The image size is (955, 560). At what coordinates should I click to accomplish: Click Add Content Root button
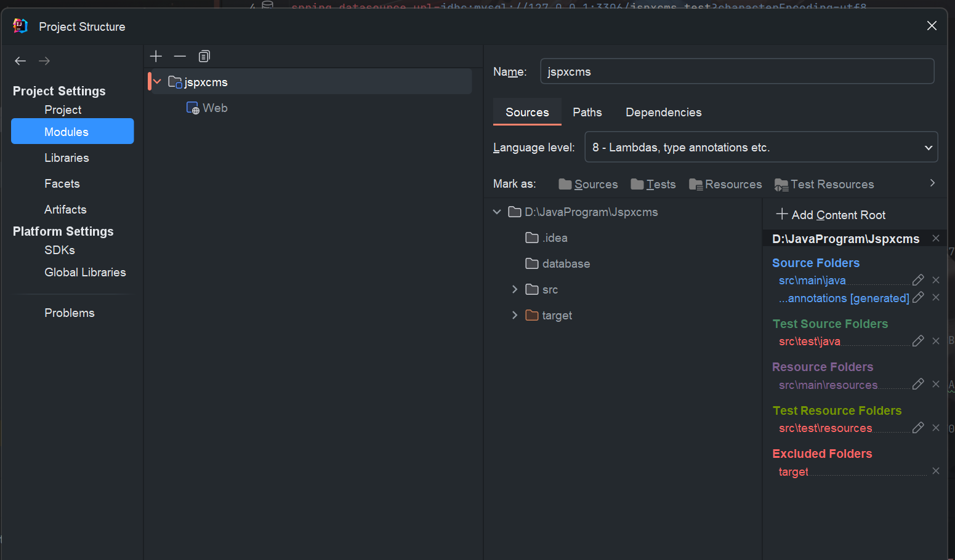[831, 215]
